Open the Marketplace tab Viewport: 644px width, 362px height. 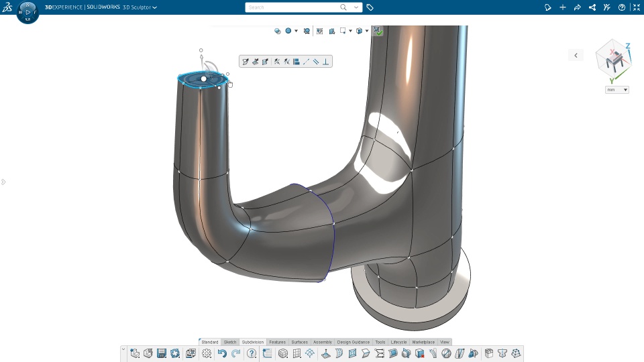423,342
